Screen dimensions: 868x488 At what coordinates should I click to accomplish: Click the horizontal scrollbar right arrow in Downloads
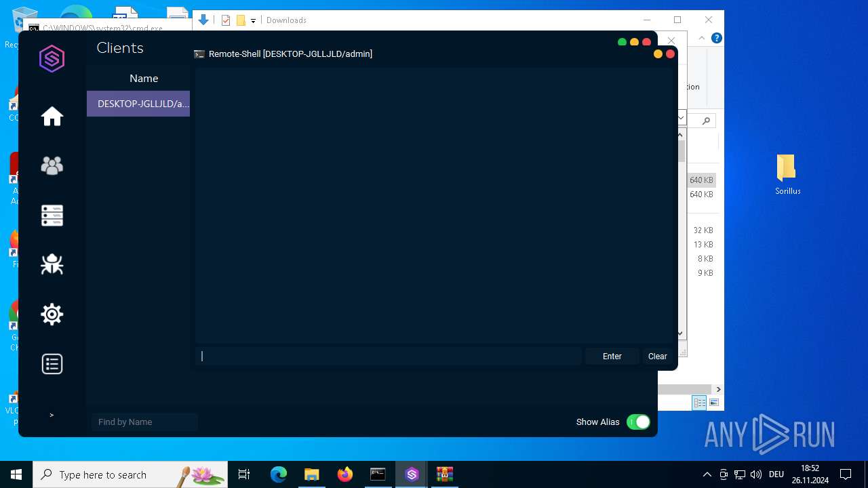718,389
